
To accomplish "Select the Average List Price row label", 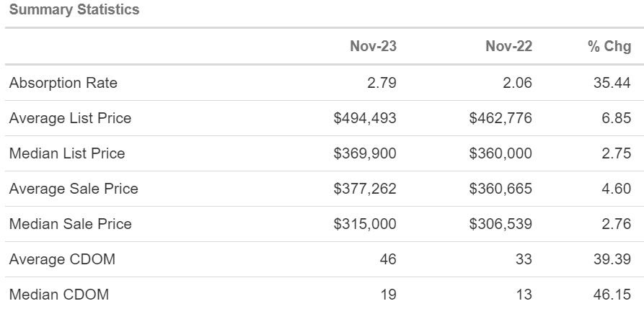I will [70, 118].
